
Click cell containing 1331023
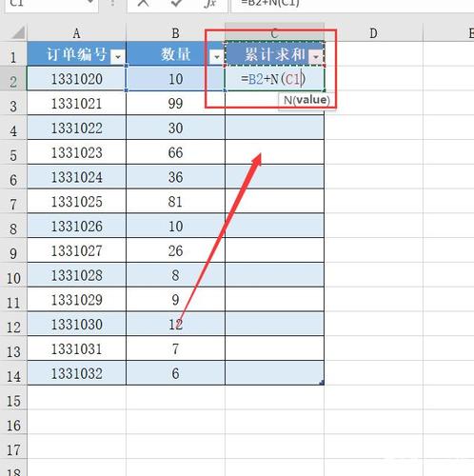click(x=76, y=152)
